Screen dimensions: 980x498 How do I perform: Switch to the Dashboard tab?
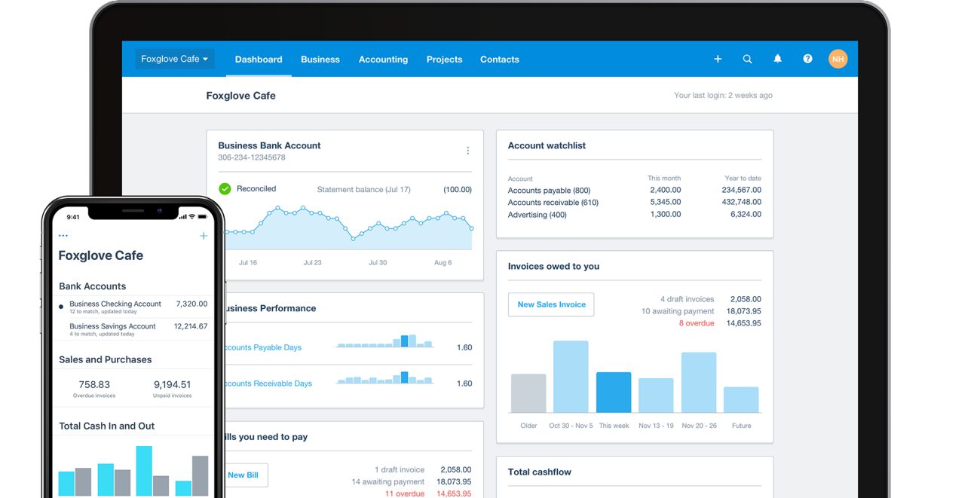click(259, 60)
